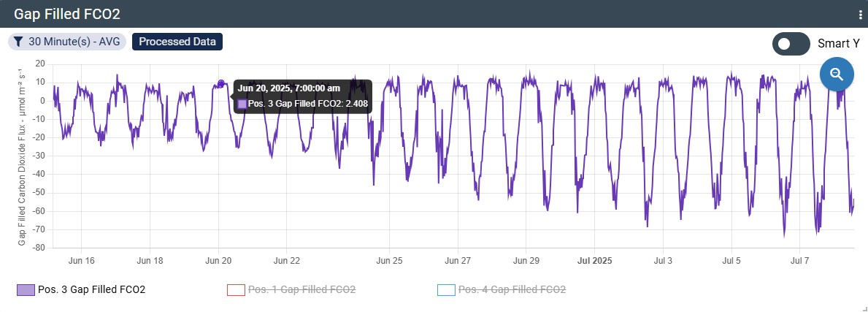
Task: Click the Smart Y label text
Action: (x=838, y=44)
